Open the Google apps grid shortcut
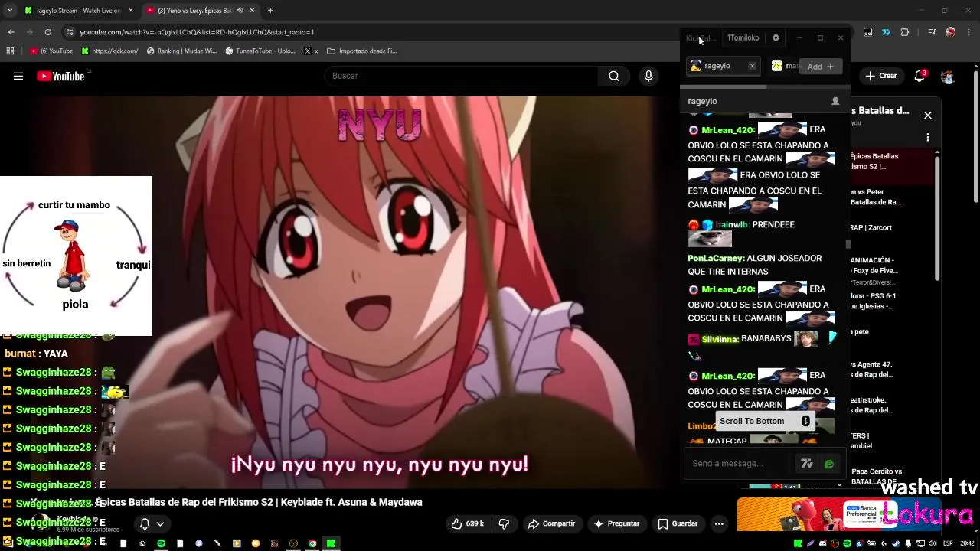The height and width of the screenshot is (551, 980). tap(10, 51)
